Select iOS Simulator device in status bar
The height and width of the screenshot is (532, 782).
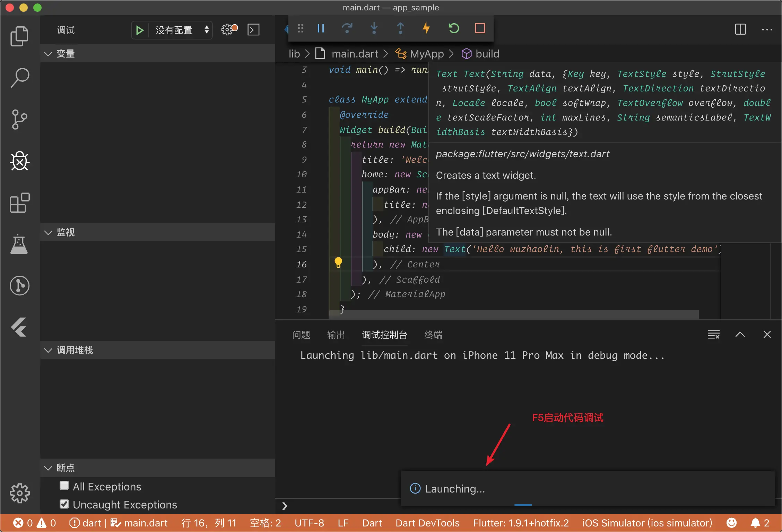point(647,523)
